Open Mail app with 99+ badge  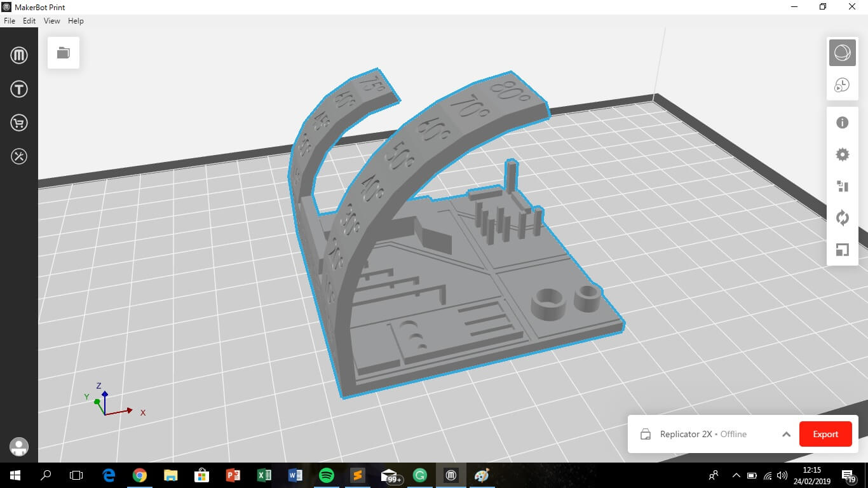coord(390,476)
